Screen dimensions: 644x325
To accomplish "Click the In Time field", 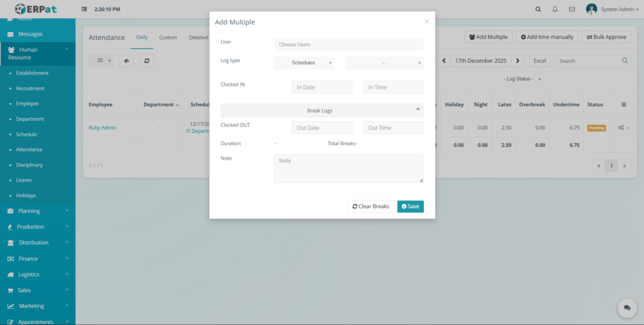I will point(394,87).
